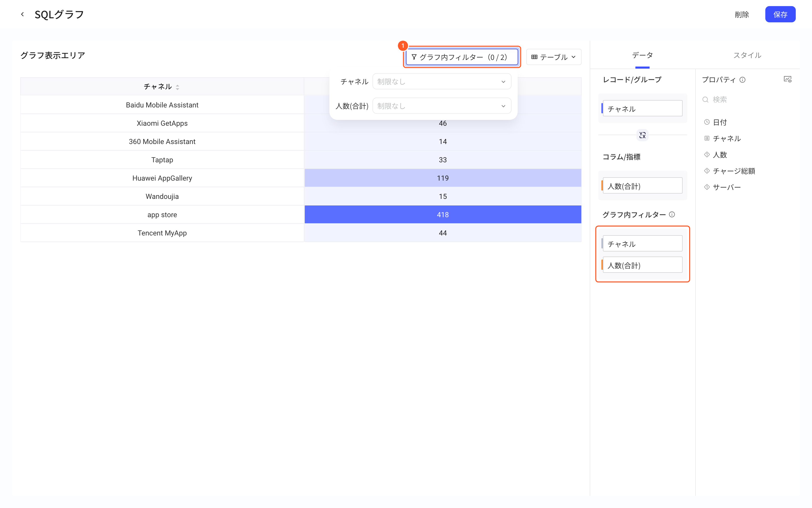Select the 日付 property
This screenshot has width=812, height=508.
(719, 122)
